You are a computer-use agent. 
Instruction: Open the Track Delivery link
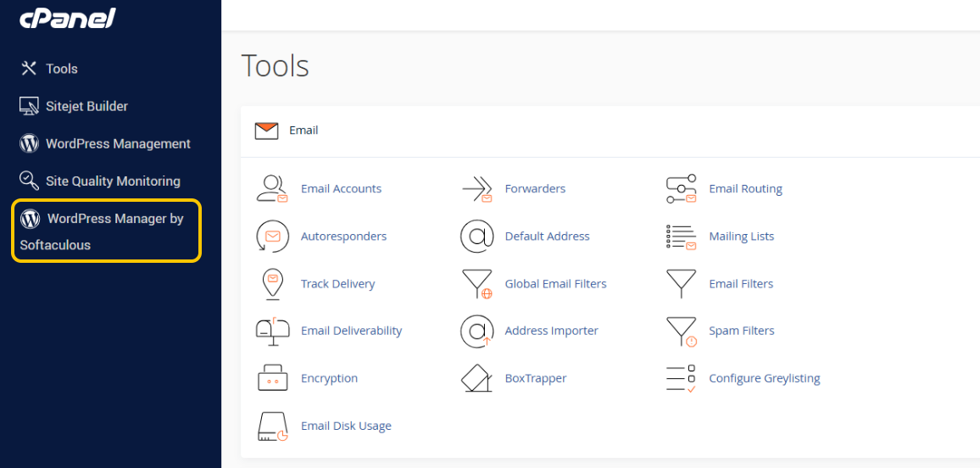click(x=338, y=284)
